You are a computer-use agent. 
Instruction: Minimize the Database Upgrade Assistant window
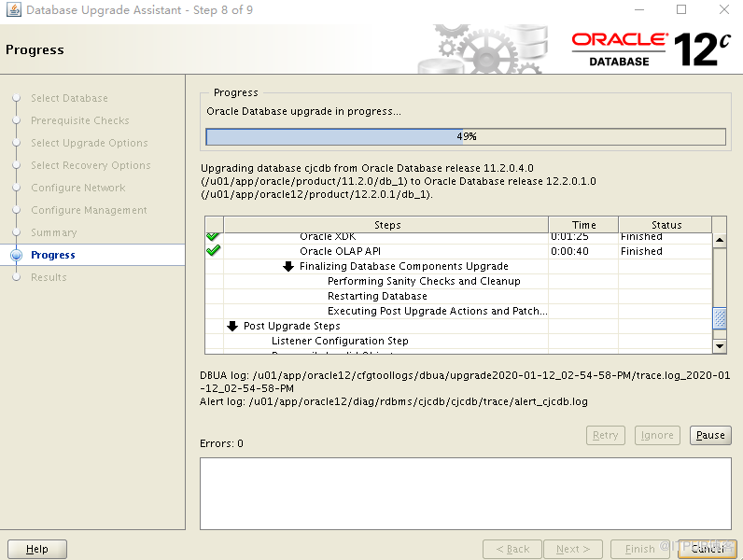639,9
